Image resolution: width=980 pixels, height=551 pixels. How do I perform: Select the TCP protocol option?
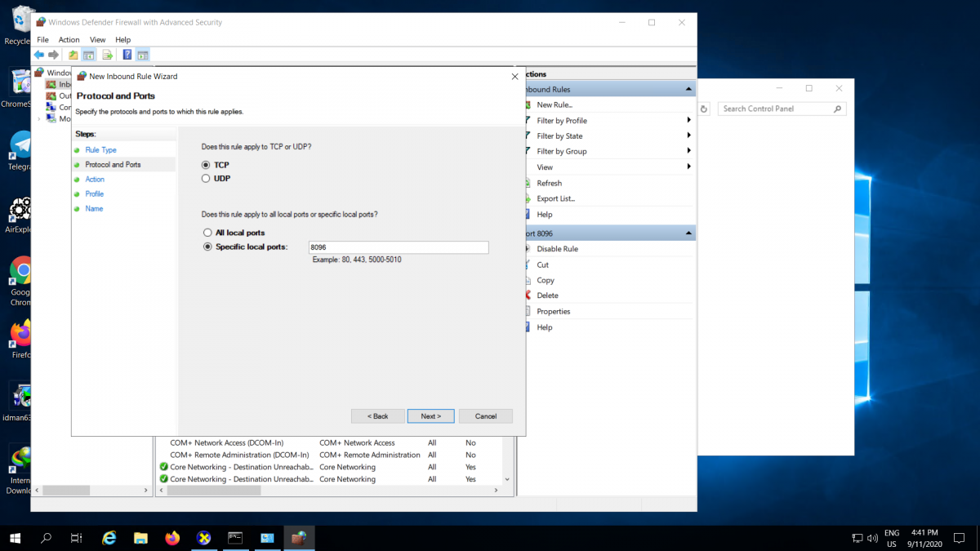tap(207, 165)
